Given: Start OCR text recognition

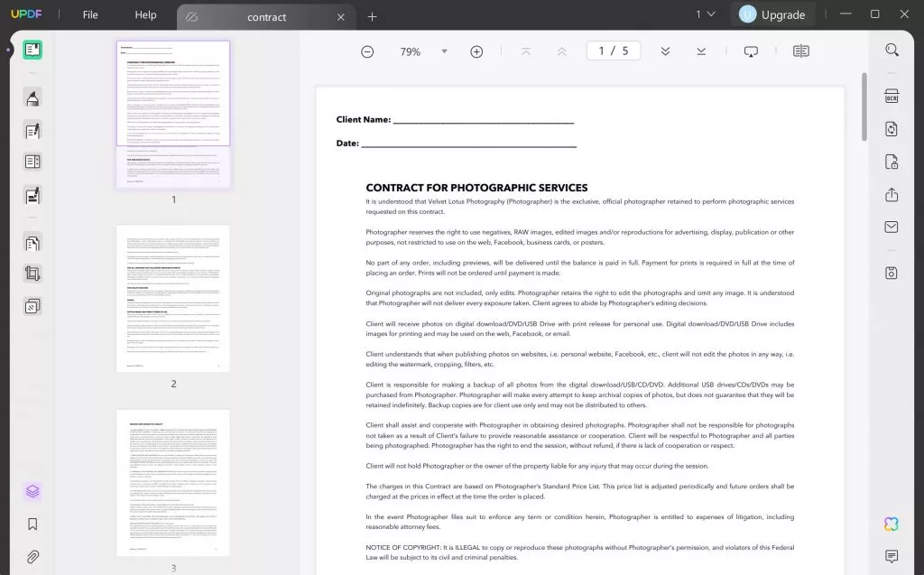Looking at the screenshot, I should 890,95.
